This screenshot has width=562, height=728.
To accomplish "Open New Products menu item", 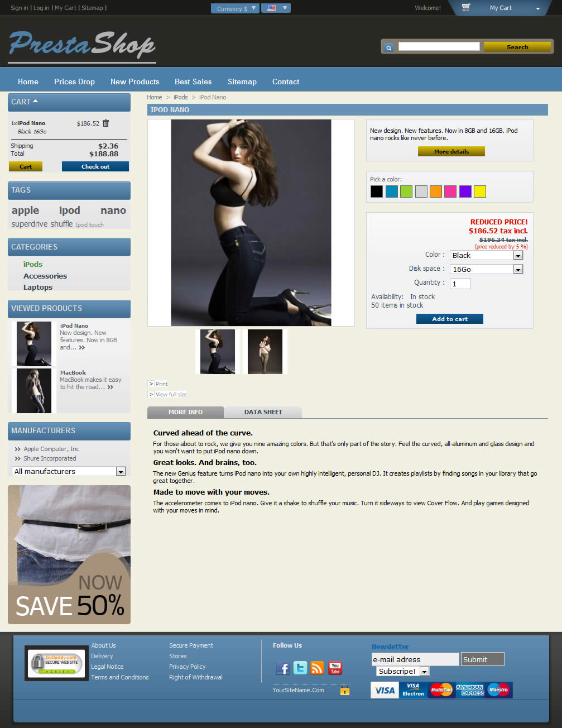I will (x=135, y=82).
